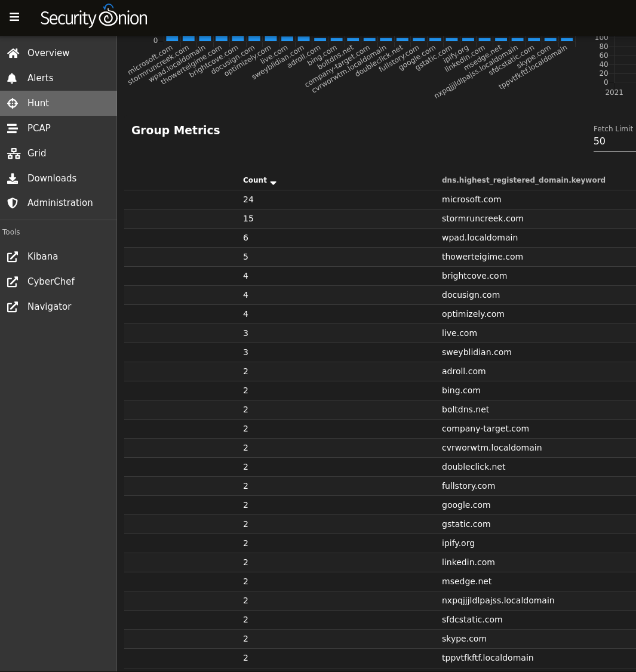Click the cvrworwtm.localdomain table cell
Screen dimensions: 636x672
click(x=491, y=448)
